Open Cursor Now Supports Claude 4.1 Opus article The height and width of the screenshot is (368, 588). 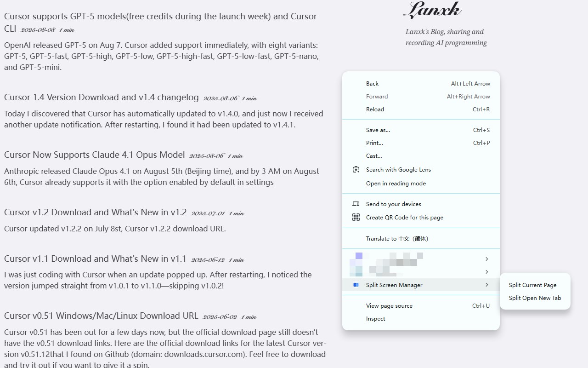95,155
